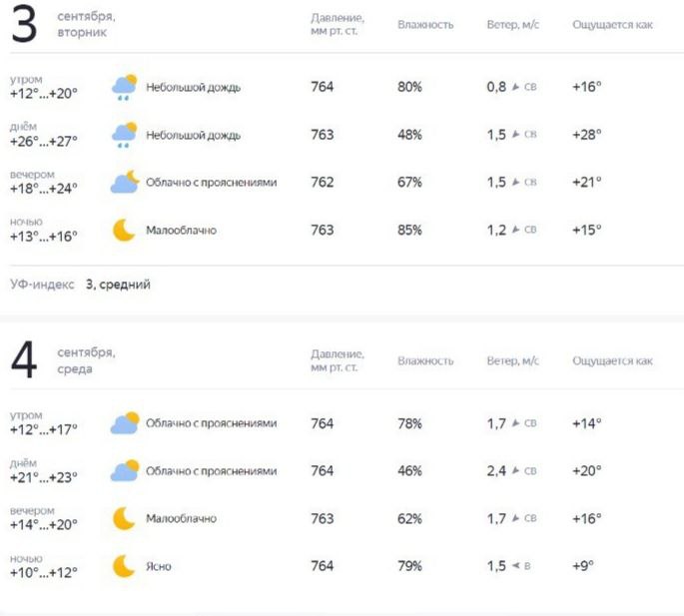Click partly cloudy icon for September 4 morning
Viewport: 684px width, 616px height.
125,422
